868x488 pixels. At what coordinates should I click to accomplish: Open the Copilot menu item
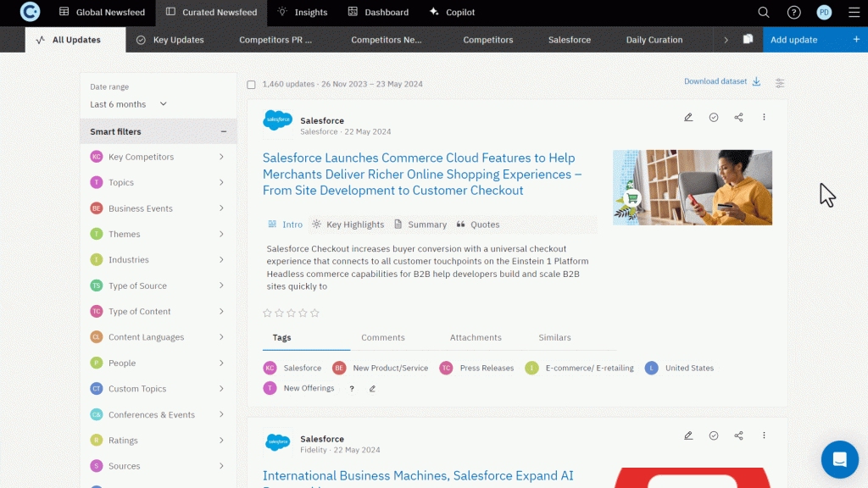(451, 12)
